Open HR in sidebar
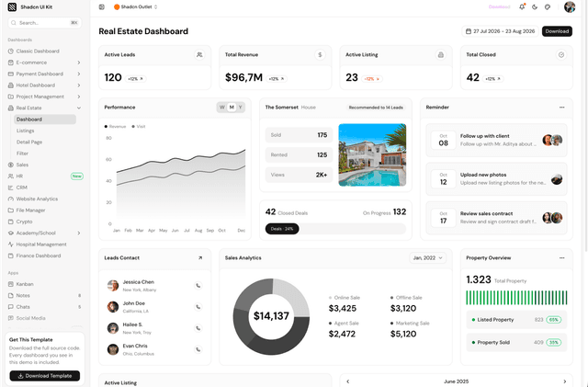This screenshot has height=387, width=588. [45, 176]
